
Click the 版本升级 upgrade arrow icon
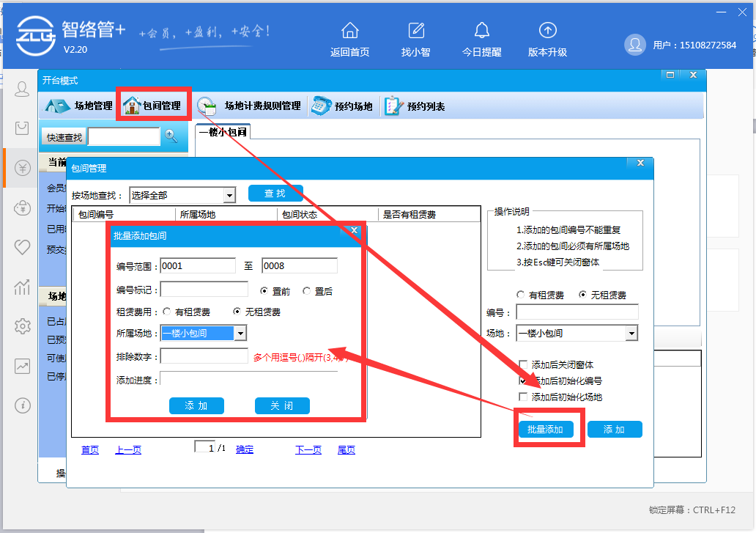(x=547, y=31)
